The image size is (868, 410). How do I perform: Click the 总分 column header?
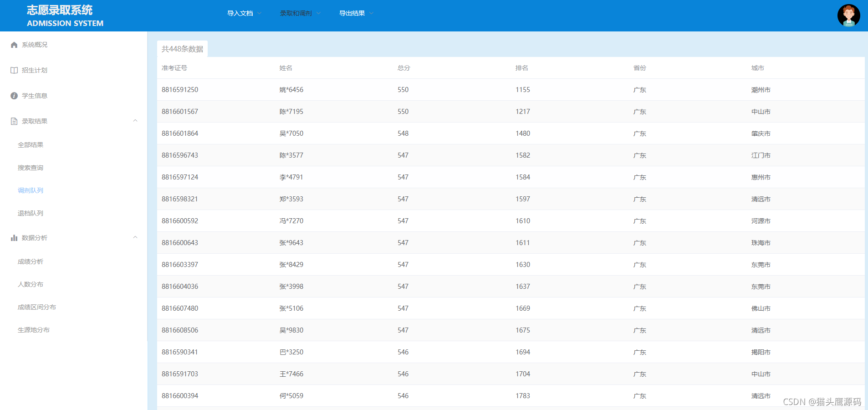[x=404, y=68]
